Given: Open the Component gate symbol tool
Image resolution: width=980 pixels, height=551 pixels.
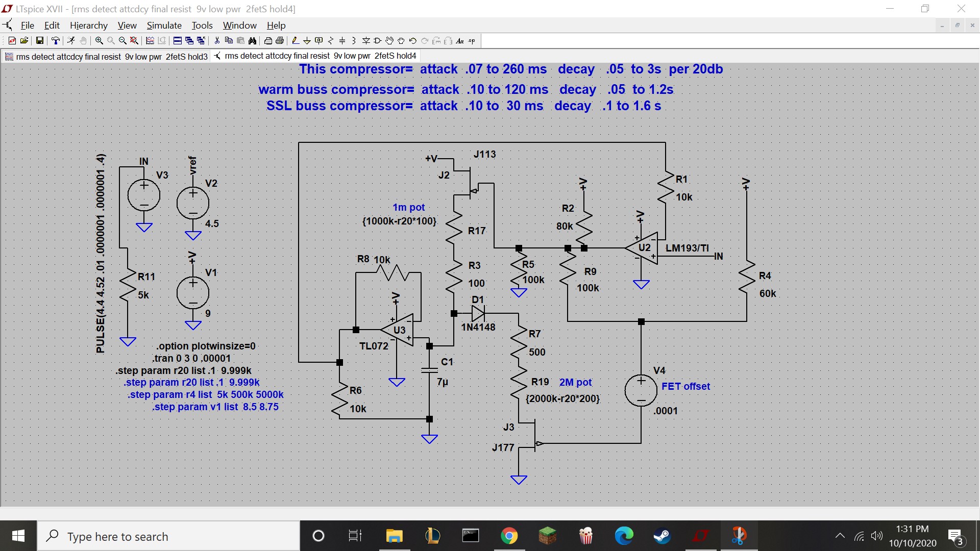Looking at the screenshot, I should (378, 41).
